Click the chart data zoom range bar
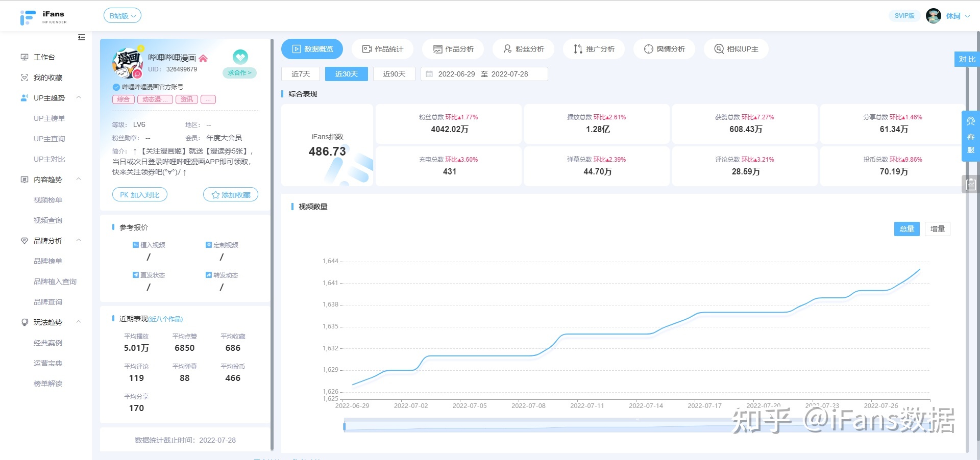This screenshot has width=980, height=460. point(637,426)
